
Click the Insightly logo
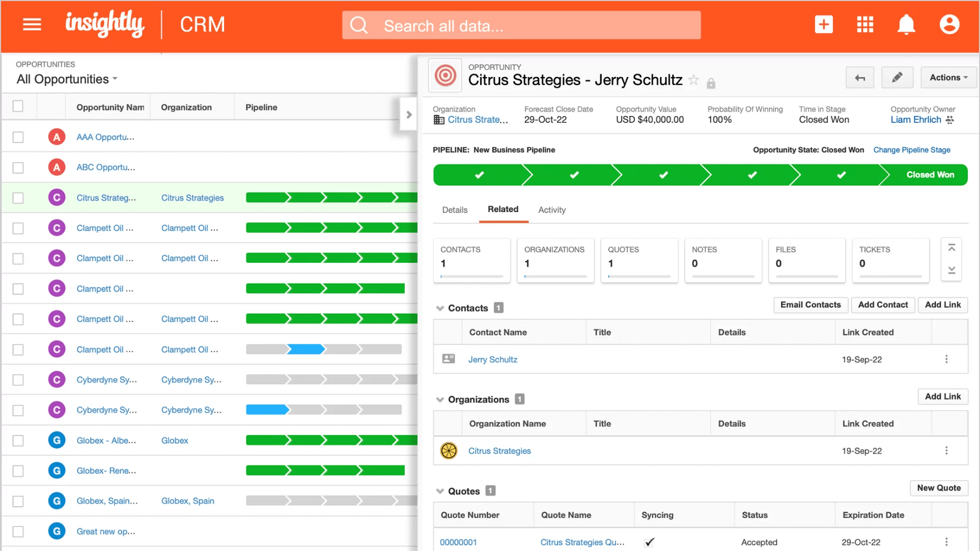[105, 24]
